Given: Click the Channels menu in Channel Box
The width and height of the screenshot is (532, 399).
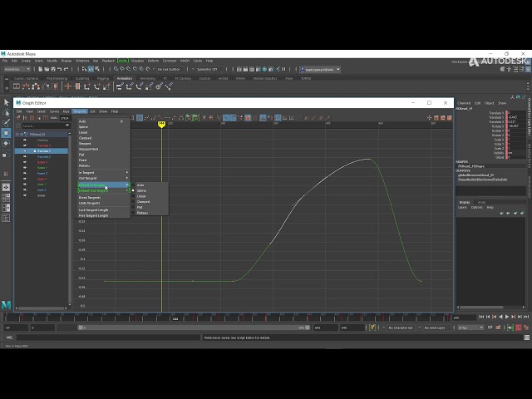Looking at the screenshot, I should [464, 103].
